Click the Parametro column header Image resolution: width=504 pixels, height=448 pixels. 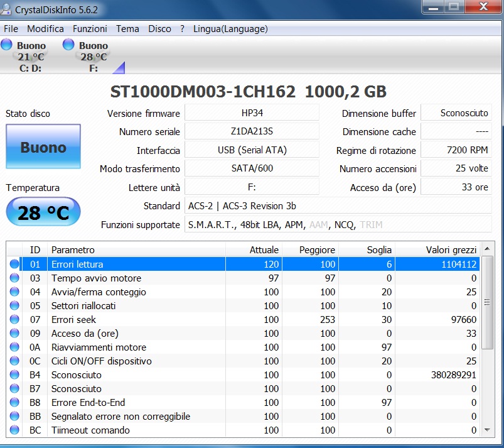(136, 249)
